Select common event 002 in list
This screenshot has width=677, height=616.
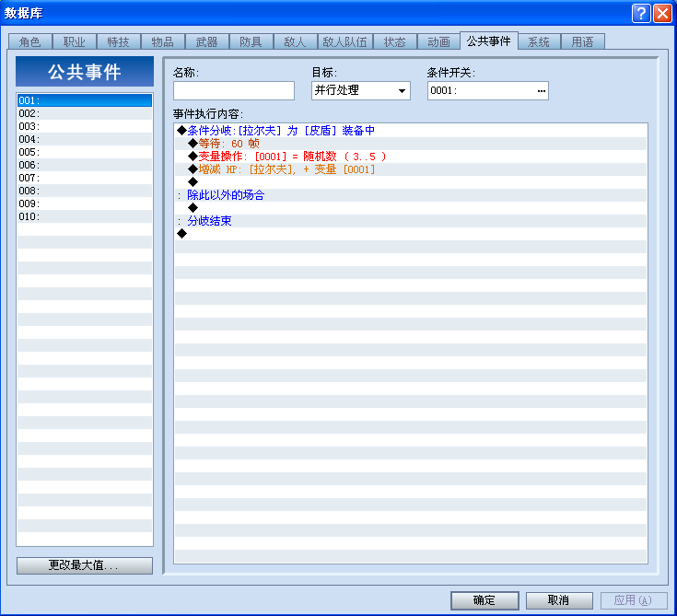[85, 113]
